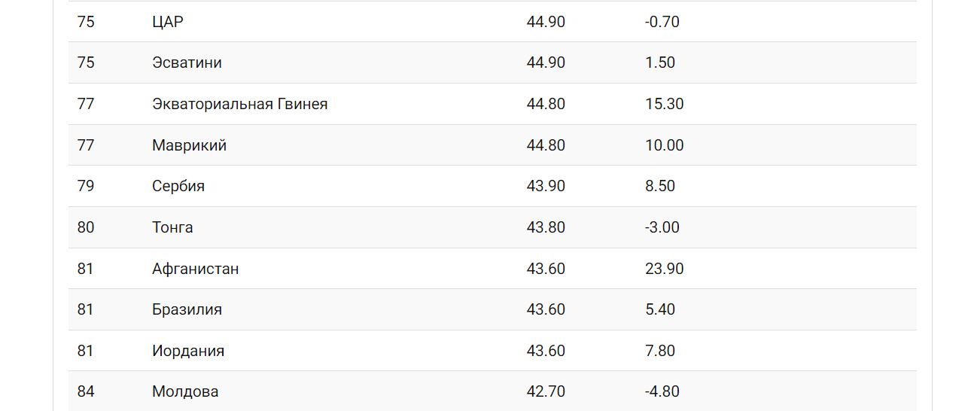Viewport: 980px width, 411px height.
Task: Select rank number 84 for Молдова
Action: 86,391
